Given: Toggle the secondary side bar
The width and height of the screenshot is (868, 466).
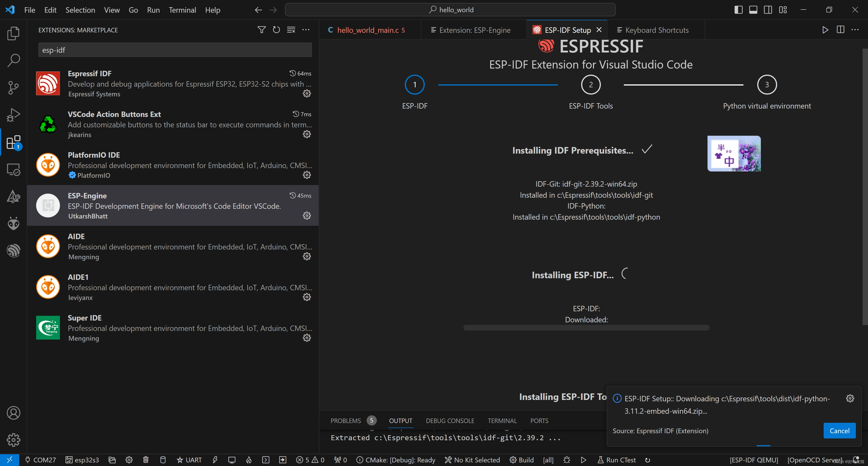Looking at the screenshot, I should tap(768, 10).
